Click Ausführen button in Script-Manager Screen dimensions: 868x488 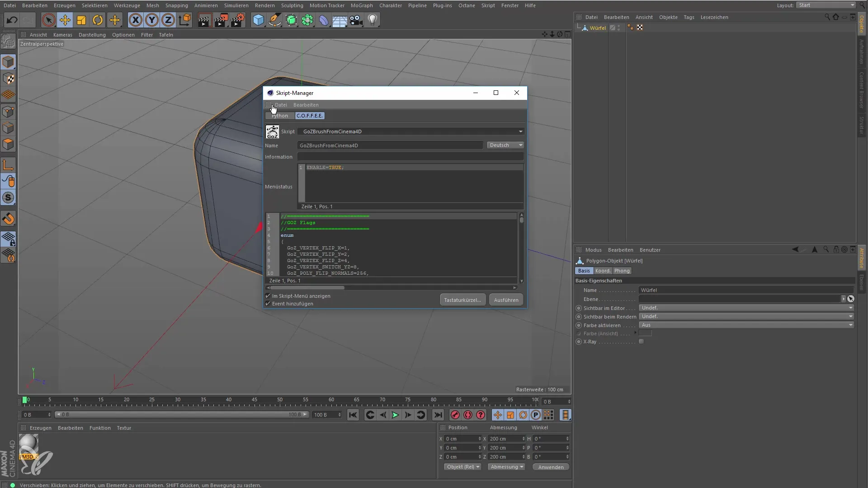[505, 300]
